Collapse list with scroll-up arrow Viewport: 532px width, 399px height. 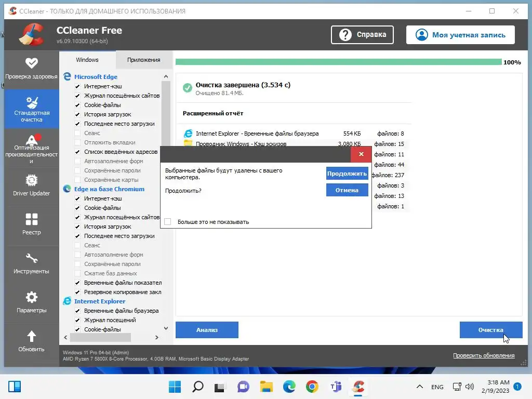[166, 76]
